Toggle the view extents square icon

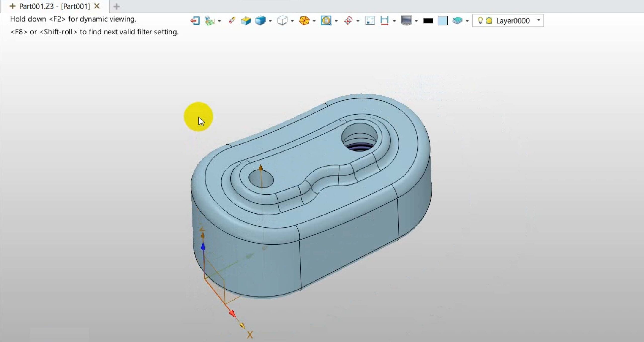(370, 21)
